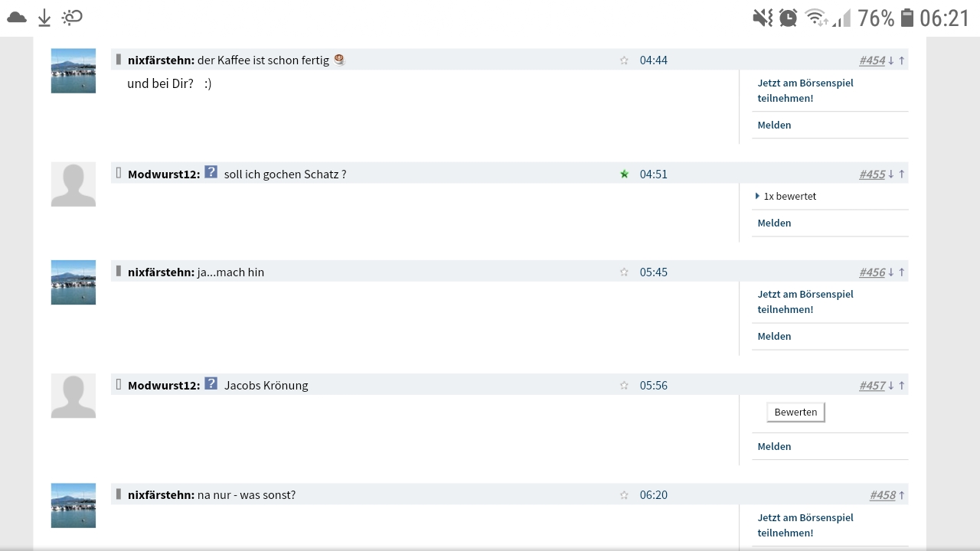Toggle the rating star on post #457
The width and height of the screenshot is (980, 551).
[624, 385]
